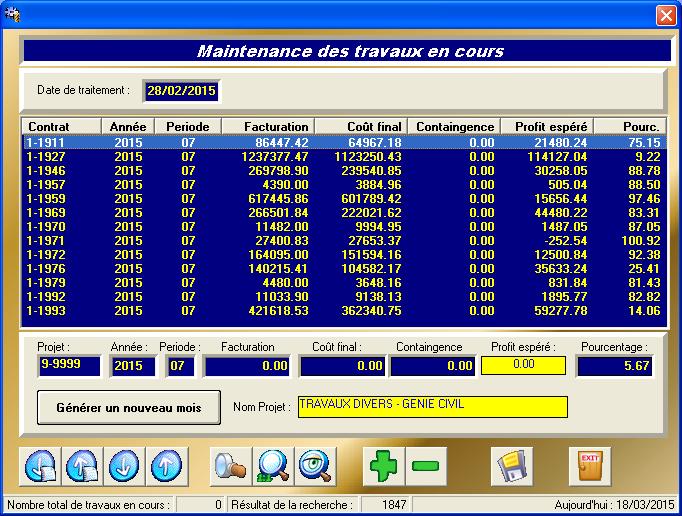Open the magnifying glass search tool
This screenshot has height=516, width=682.
(273, 466)
